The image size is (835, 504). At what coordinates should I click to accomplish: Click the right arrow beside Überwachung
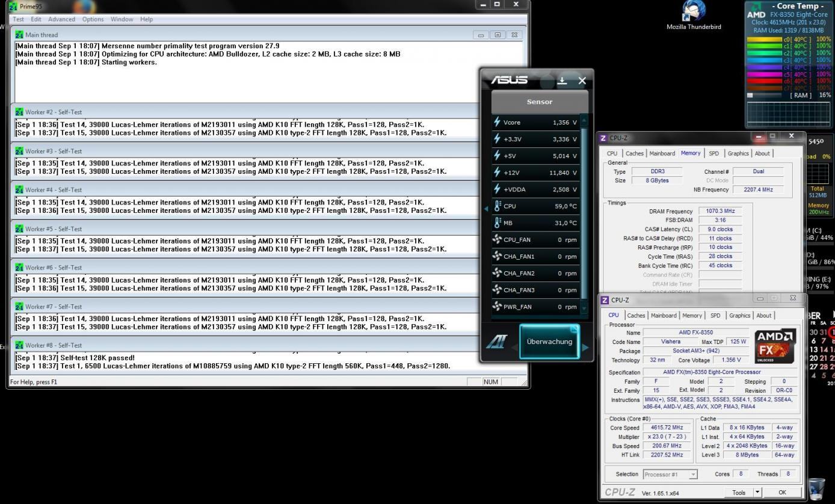click(585, 348)
